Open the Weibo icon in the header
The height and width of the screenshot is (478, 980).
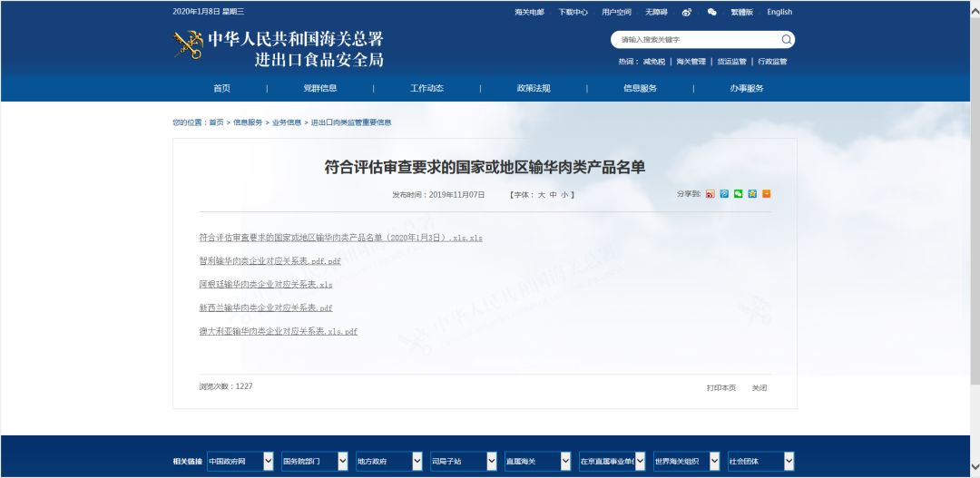(686, 12)
